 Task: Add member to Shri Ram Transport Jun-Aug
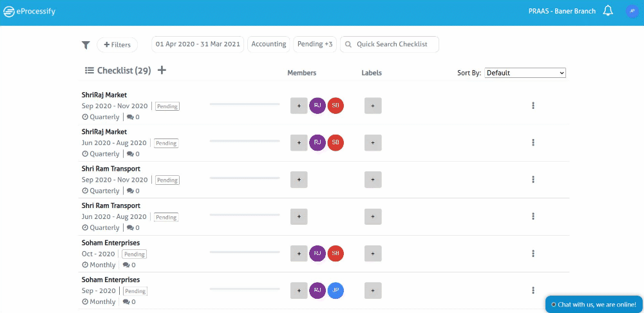point(299,216)
